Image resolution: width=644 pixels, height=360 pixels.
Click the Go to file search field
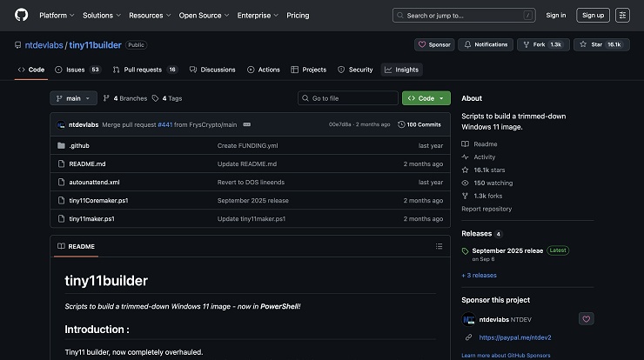pyautogui.click(x=348, y=98)
